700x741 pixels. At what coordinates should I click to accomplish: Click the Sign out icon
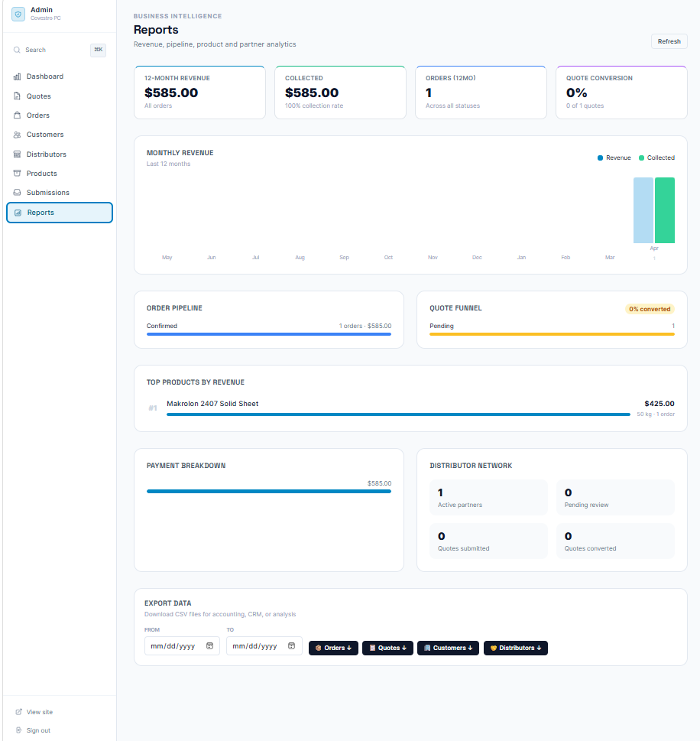(18, 730)
